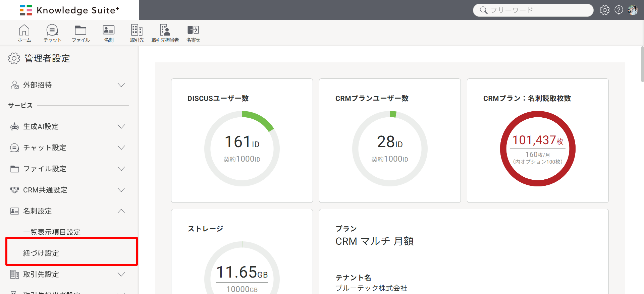Click the 28 ID value
This screenshot has height=294, width=644.
390,142
